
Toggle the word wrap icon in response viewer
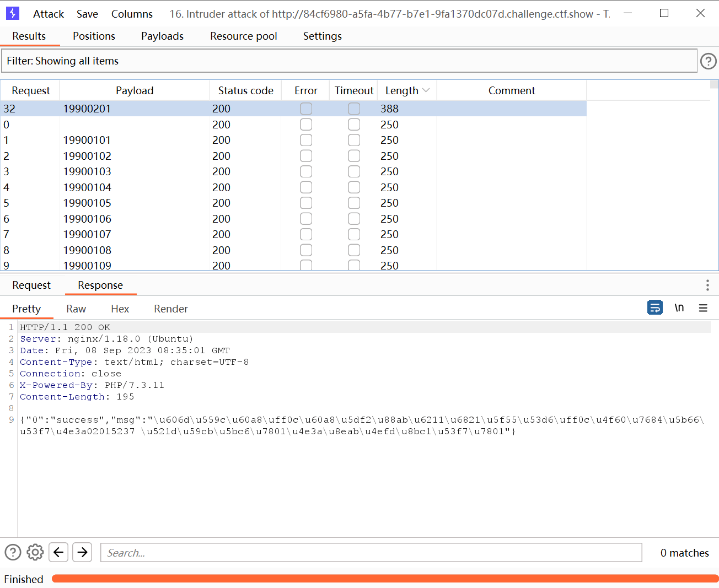point(654,308)
